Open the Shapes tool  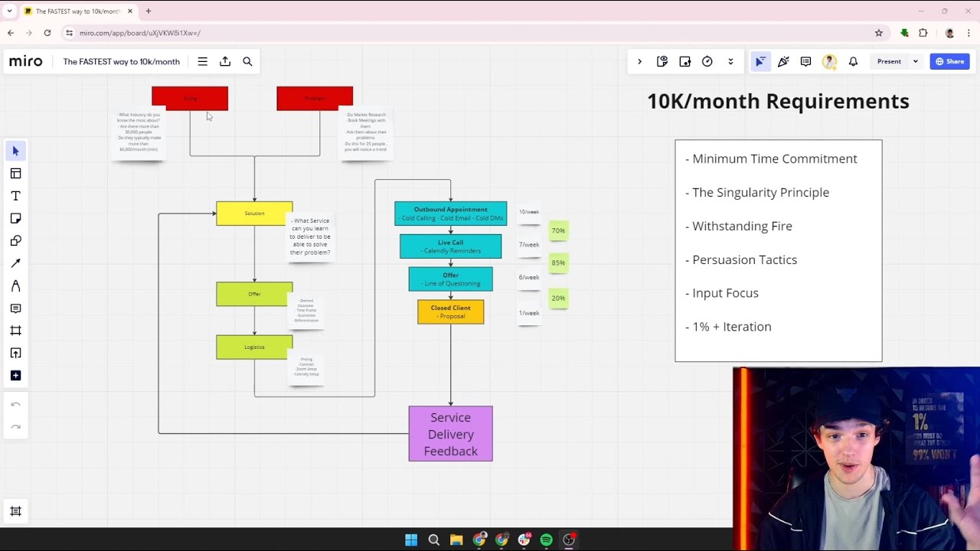click(x=15, y=240)
